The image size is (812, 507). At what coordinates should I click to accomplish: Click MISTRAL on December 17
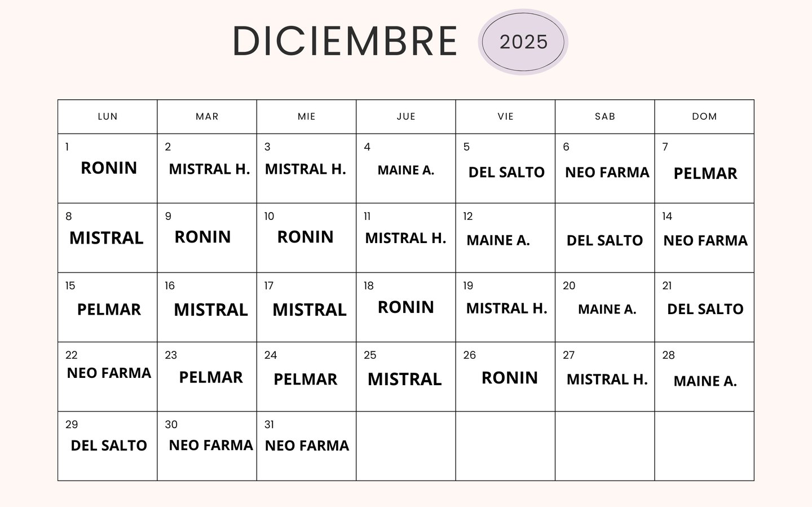click(x=309, y=310)
